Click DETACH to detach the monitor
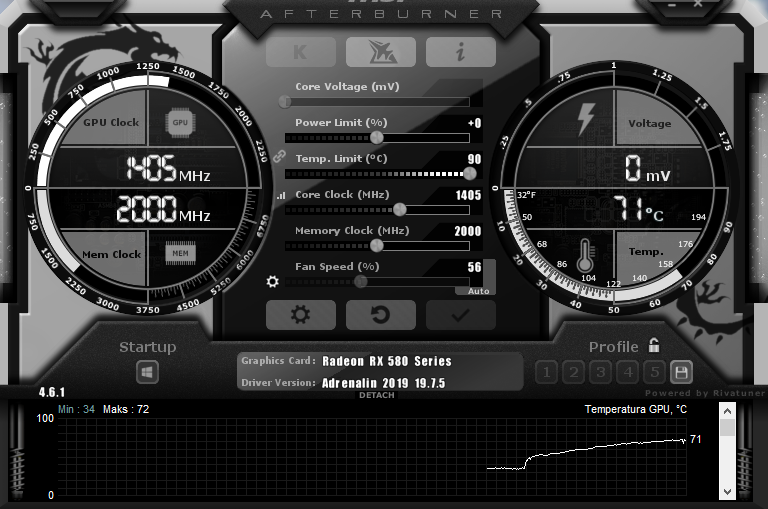 point(377,395)
